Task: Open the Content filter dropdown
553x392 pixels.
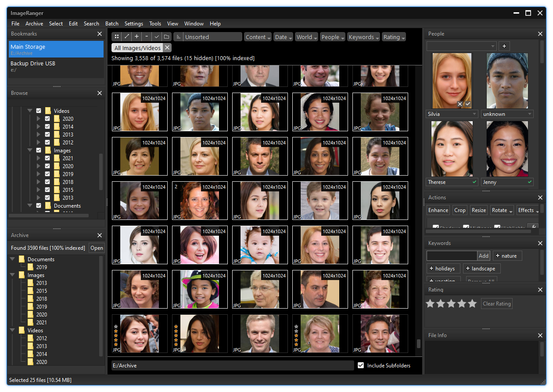Action: (x=258, y=37)
